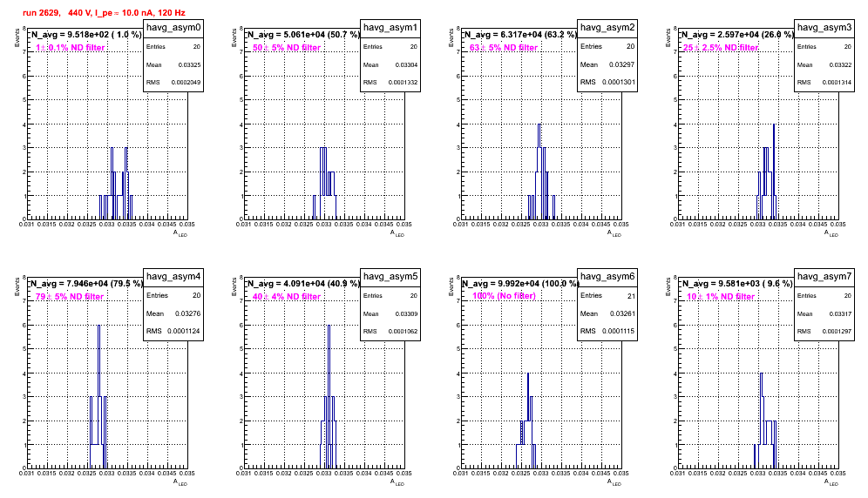The height and width of the screenshot is (498, 868).
Task: Click the histogram bars in havg_asym6 plot
Action: click(x=526, y=422)
